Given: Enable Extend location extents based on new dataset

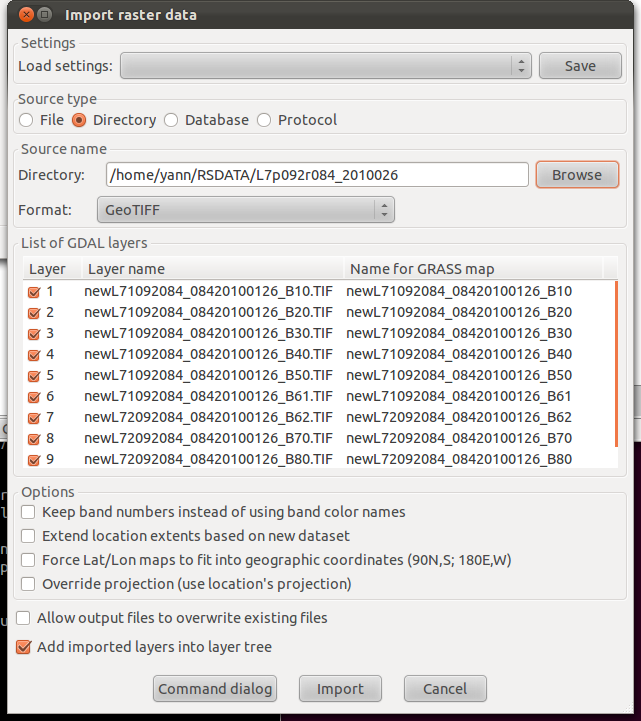Looking at the screenshot, I should [28, 536].
